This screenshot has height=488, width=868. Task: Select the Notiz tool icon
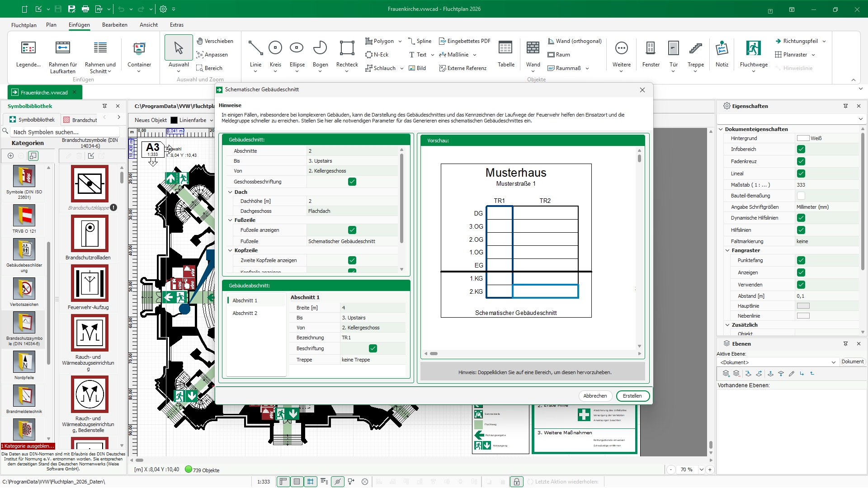[x=722, y=48]
